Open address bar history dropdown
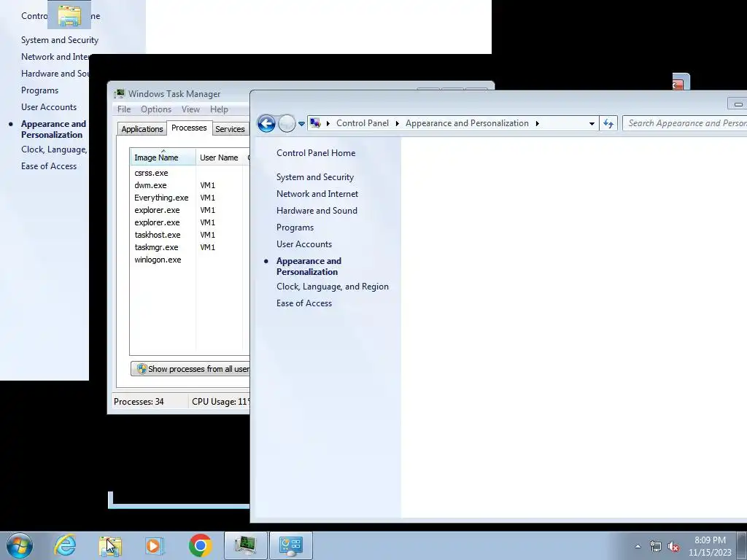 click(x=592, y=123)
